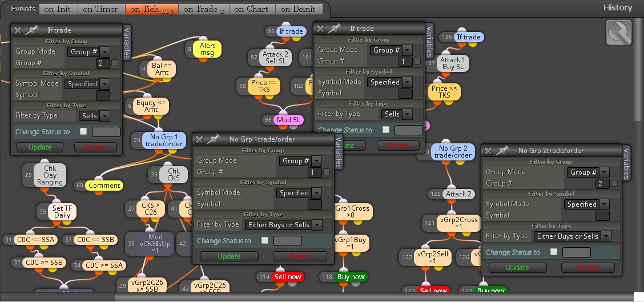Pin the 'If trade' Group 1 panel
Image resolution: width=644 pixels, height=302 pixels.
[334, 29]
